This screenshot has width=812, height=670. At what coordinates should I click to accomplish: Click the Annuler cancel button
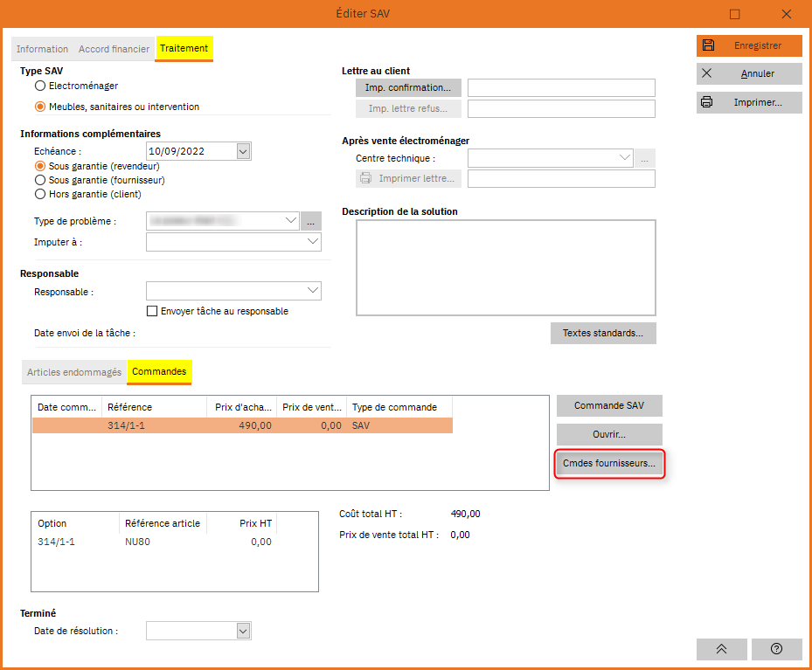749,73
